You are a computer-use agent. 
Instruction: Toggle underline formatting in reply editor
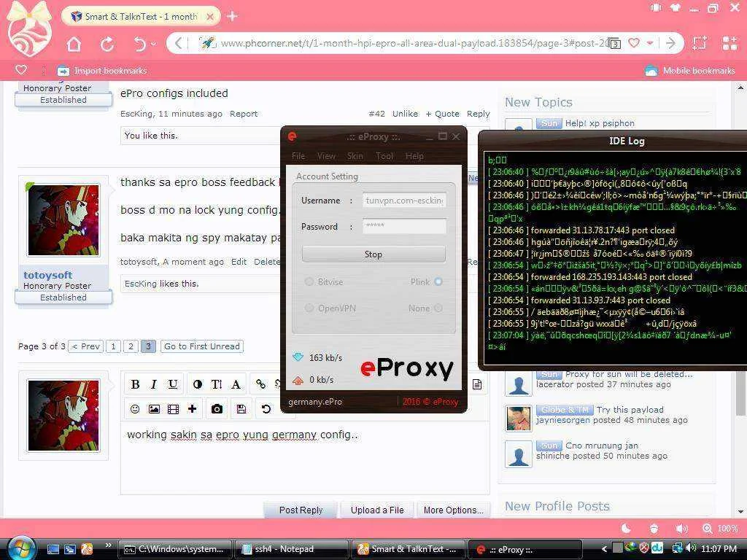[173, 384]
